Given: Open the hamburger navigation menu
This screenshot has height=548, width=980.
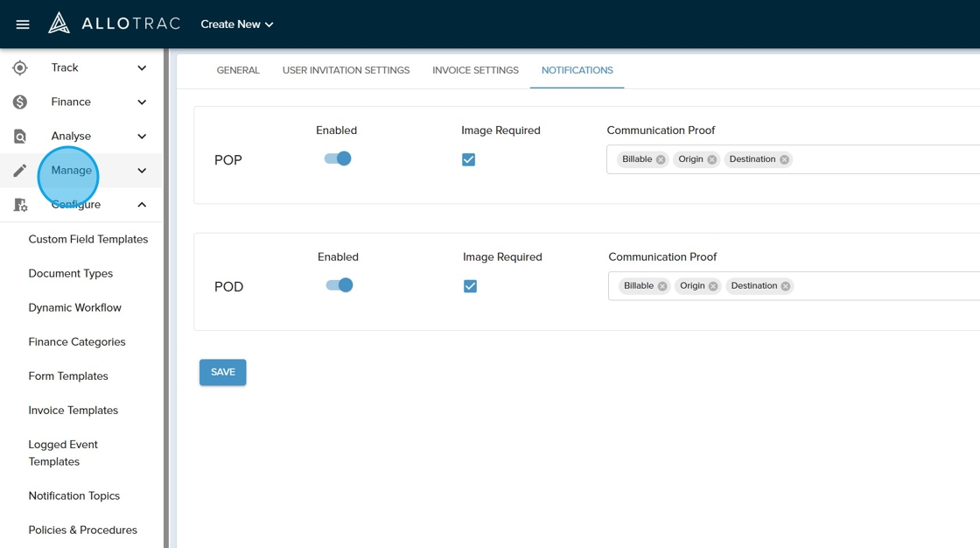Looking at the screenshot, I should 23,25.
